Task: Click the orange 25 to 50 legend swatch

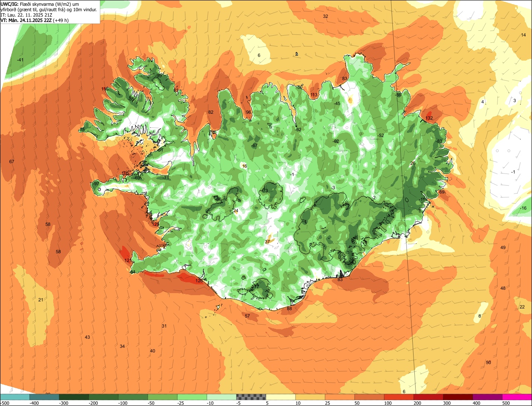Action: click(340, 397)
